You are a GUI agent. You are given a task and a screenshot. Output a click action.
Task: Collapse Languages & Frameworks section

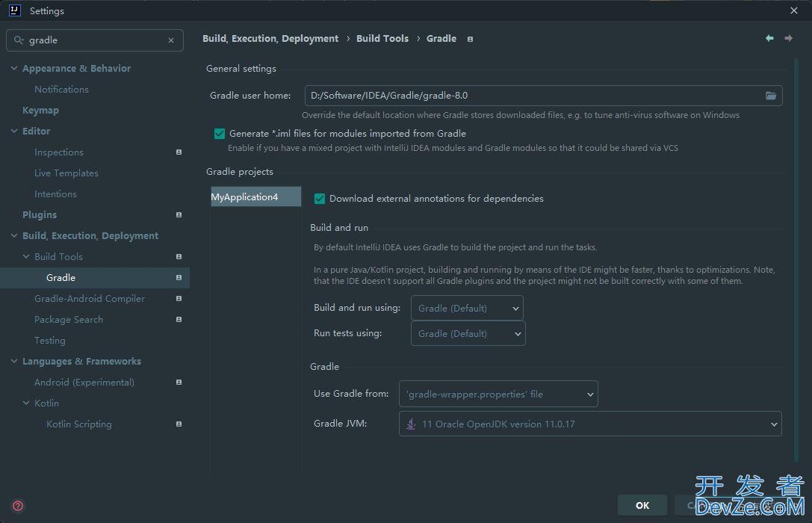click(x=14, y=362)
